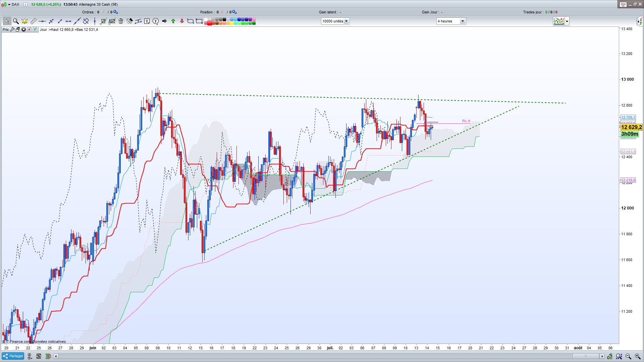Select the arrow cursor tool
644x362 pixels.
click(7, 21)
